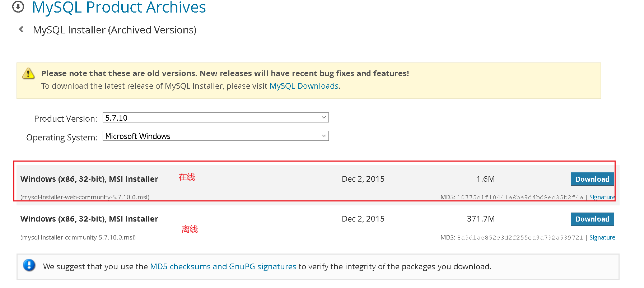The width and height of the screenshot is (644, 288).
Task: Click the red 离线 annotation label
Action: tap(190, 229)
